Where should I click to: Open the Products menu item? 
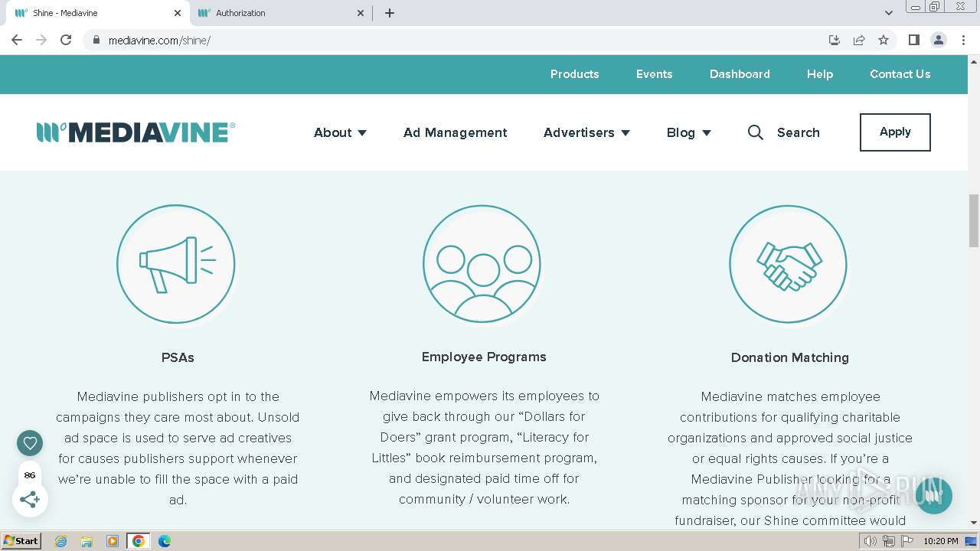coord(574,74)
